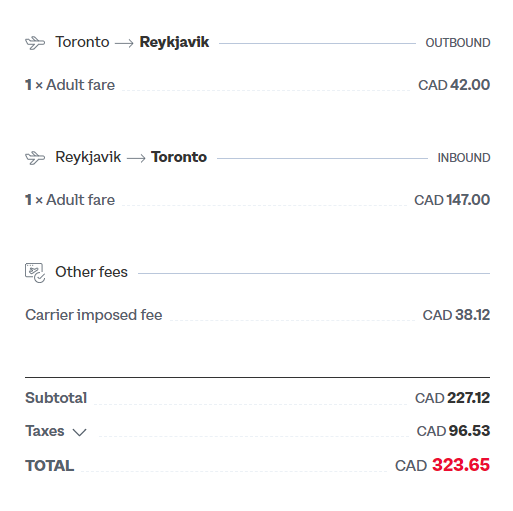Click the red total price 323.65
513x511 pixels.
[461, 465]
